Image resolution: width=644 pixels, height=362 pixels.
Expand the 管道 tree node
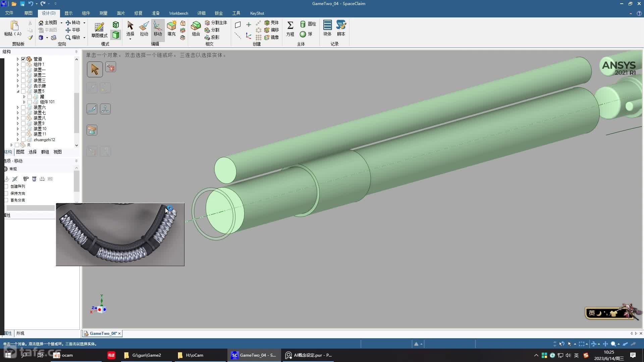pos(18,59)
